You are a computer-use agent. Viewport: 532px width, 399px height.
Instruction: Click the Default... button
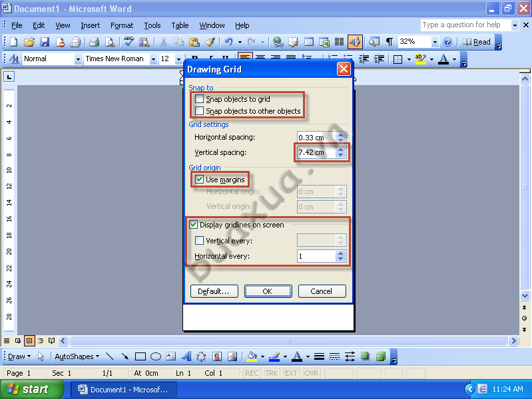point(214,291)
